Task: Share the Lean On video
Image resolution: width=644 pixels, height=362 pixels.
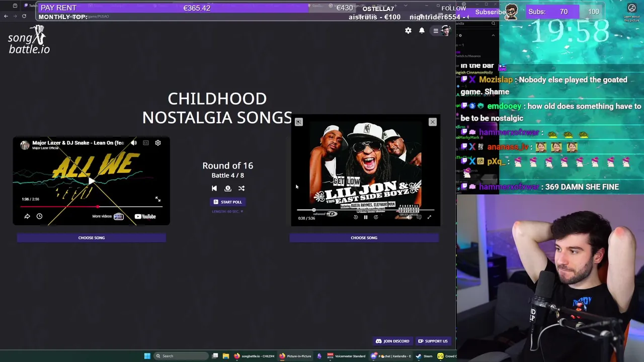Action: pos(27,216)
